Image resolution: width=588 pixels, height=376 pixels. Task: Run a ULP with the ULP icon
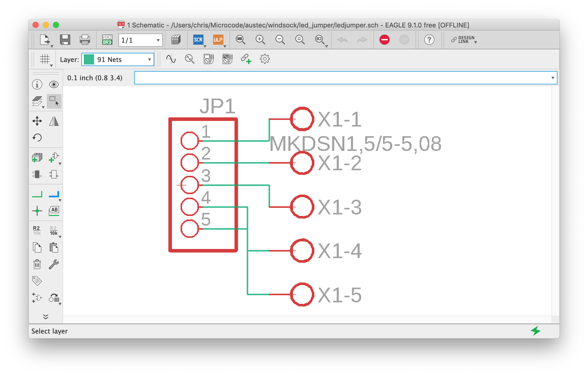pos(218,40)
